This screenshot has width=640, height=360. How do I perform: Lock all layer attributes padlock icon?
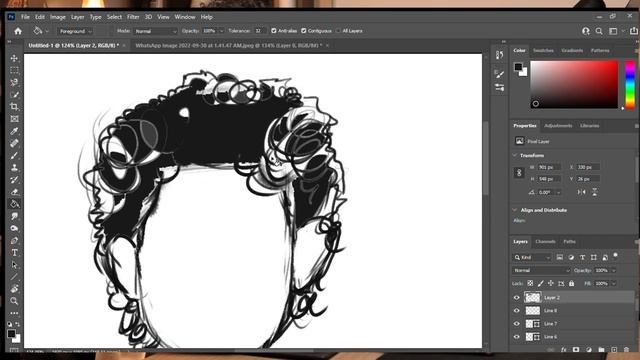point(571,283)
